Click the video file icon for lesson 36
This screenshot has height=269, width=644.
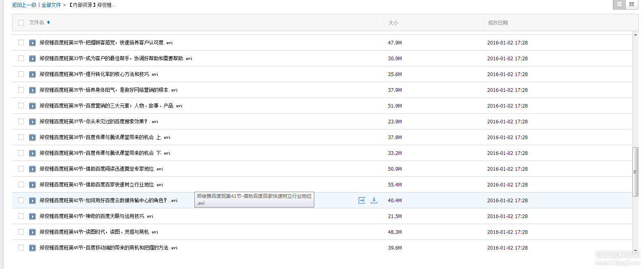(32, 106)
